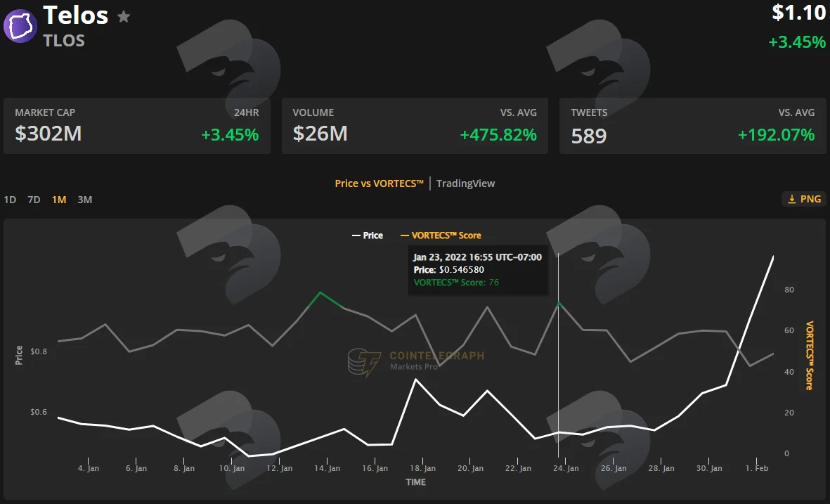Select the 3M time range
The width and height of the screenshot is (830, 504).
coord(85,200)
